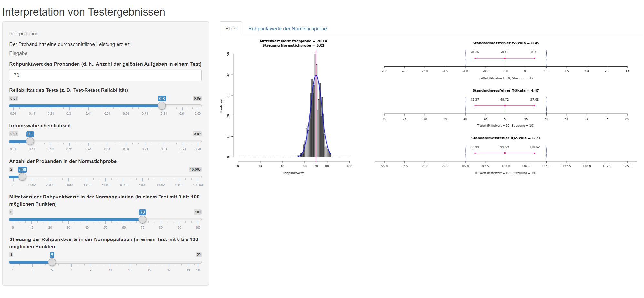Switch to the Plots tab
Viewport: 644px width, 298px height.
230,29
